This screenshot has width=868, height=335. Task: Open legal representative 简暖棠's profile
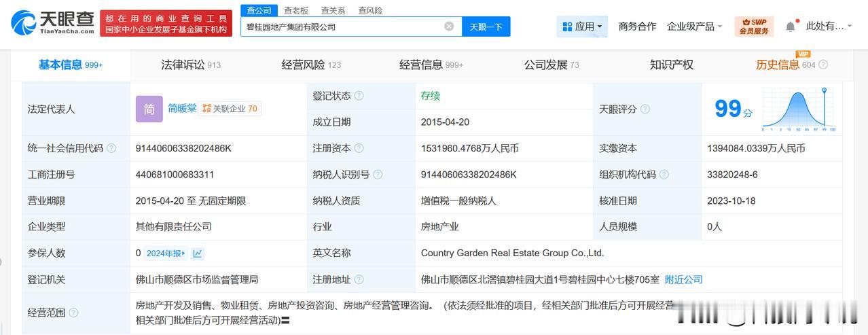tap(182, 109)
